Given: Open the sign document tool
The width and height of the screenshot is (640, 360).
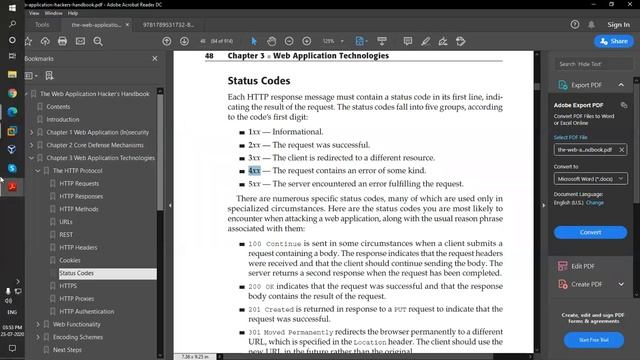Looking at the screenshot, I should tap(443, 41).
